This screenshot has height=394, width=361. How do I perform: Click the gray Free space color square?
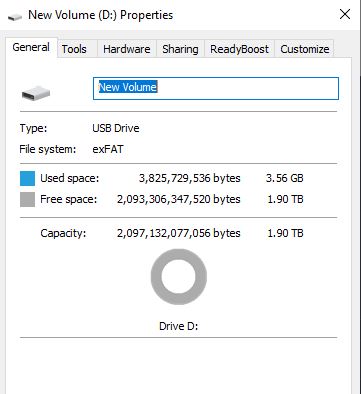(27, 199)
